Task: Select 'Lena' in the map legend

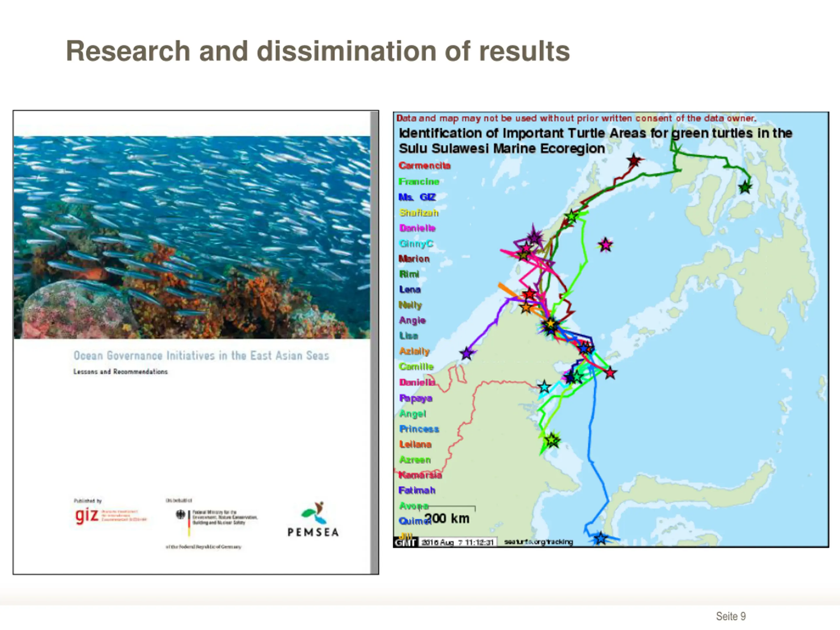Action: tap(410, 289)
